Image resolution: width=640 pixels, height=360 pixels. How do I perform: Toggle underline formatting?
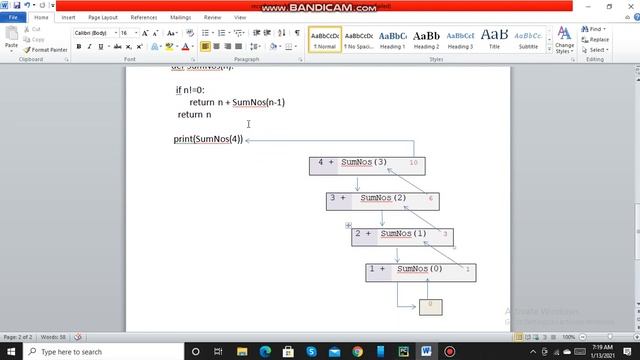coord(100,47)
